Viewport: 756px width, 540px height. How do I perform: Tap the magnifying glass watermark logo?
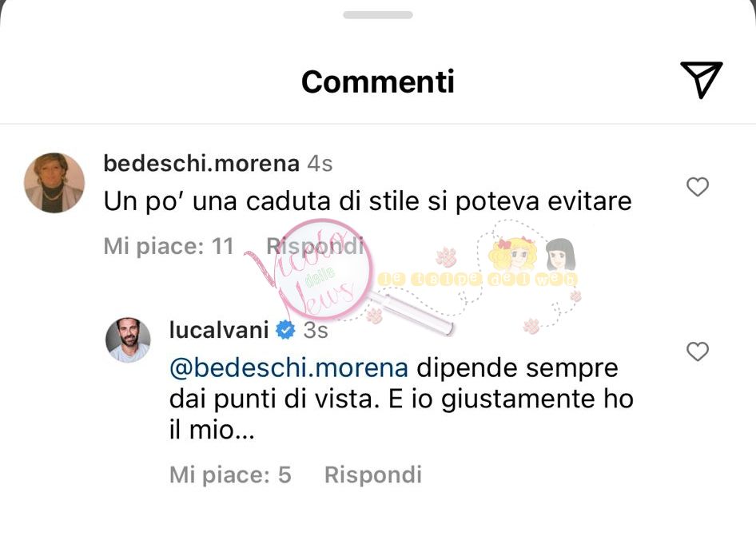[337, 275]
